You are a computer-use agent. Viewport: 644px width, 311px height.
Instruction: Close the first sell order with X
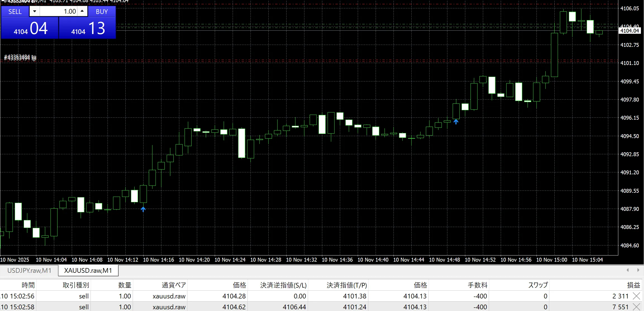636,296
